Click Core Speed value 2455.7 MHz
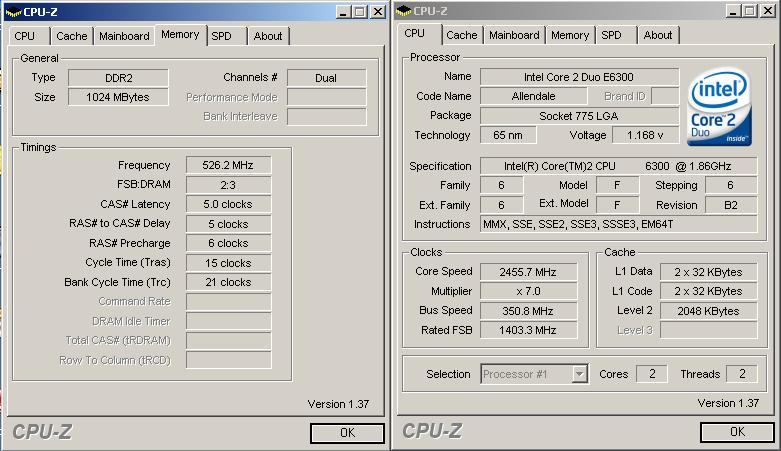This screenshot has height=451, width=781. (528, 272)
